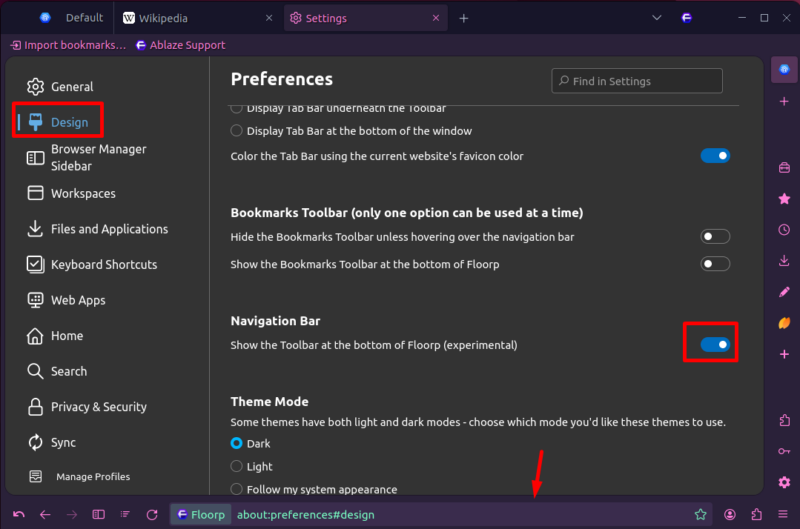Open the account profile icon
The height and width of the screenshot is (529, 800).
pos(730,515)
